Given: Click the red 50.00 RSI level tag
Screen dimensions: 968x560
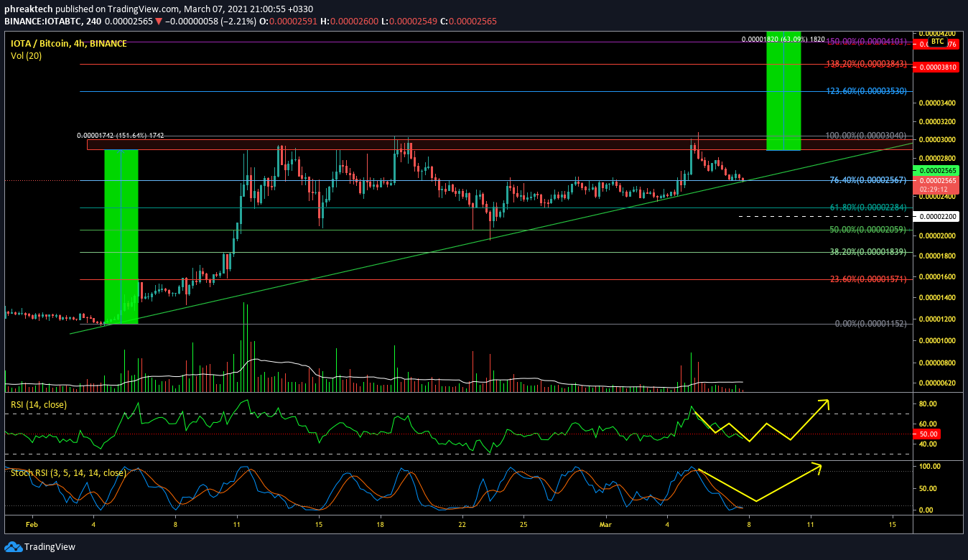Looking at the screenshot, I should tap(928, 434).
